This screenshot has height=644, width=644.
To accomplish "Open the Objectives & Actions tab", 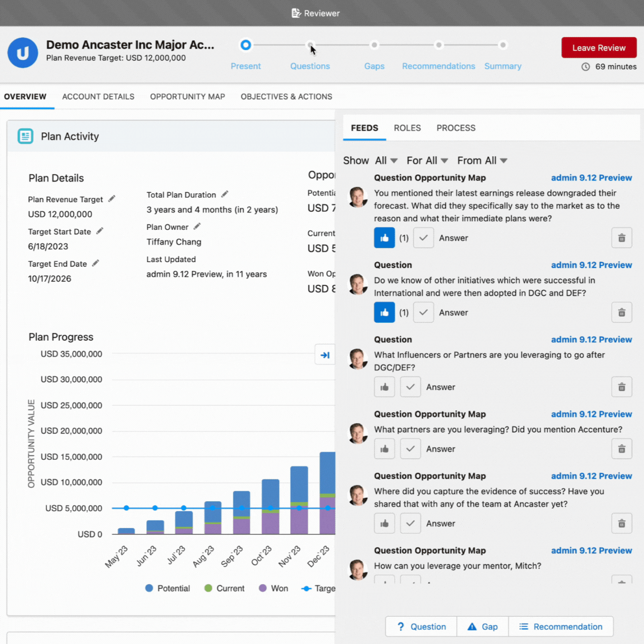I will [286, 97].
